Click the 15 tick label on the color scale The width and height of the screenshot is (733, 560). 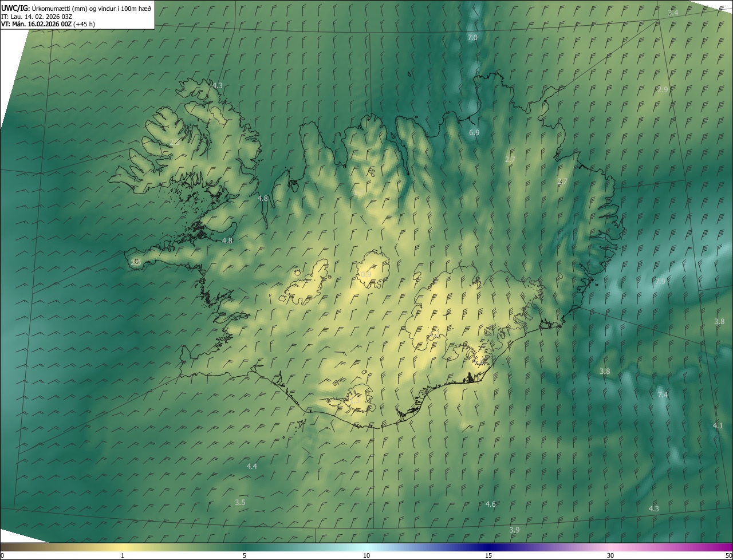point(488,555)
